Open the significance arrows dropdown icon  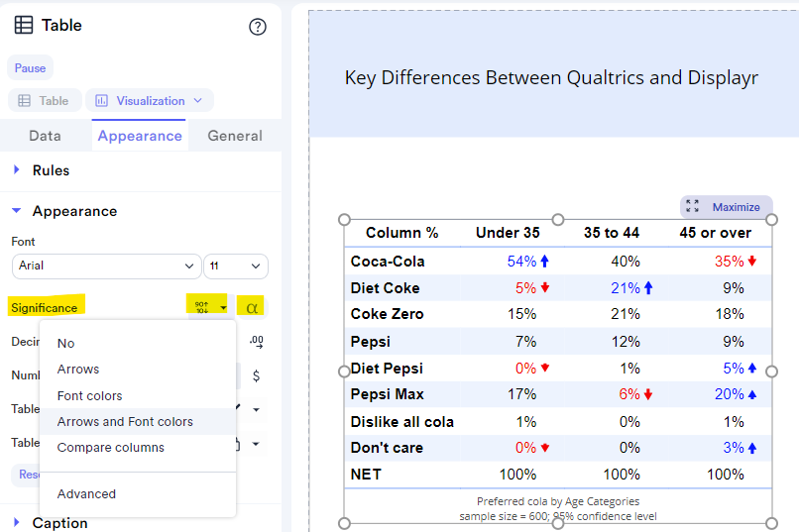click(211, 307)
